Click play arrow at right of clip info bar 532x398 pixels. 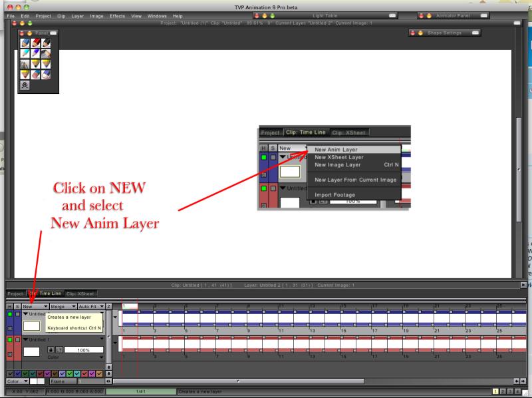pos(523,286)
